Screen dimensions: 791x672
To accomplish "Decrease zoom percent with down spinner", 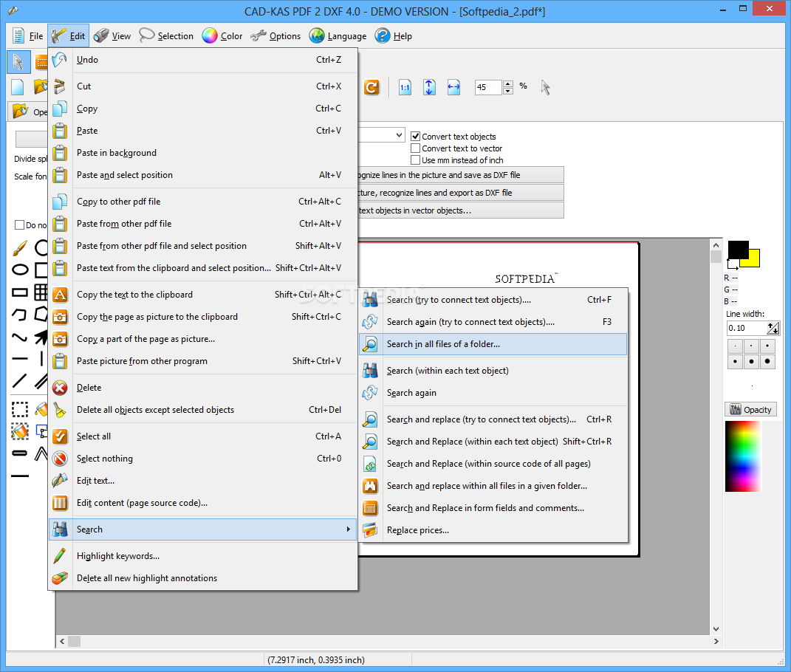I will 508,91.
